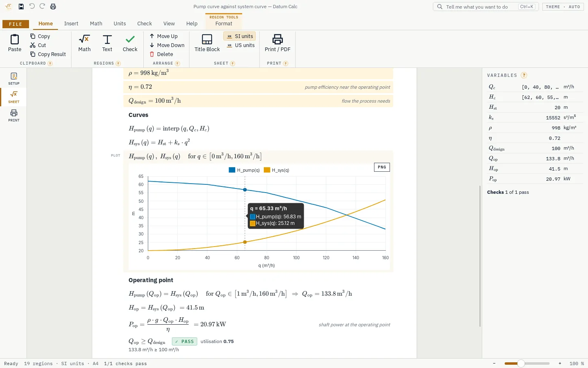Open the Format region tools tab

224,24
